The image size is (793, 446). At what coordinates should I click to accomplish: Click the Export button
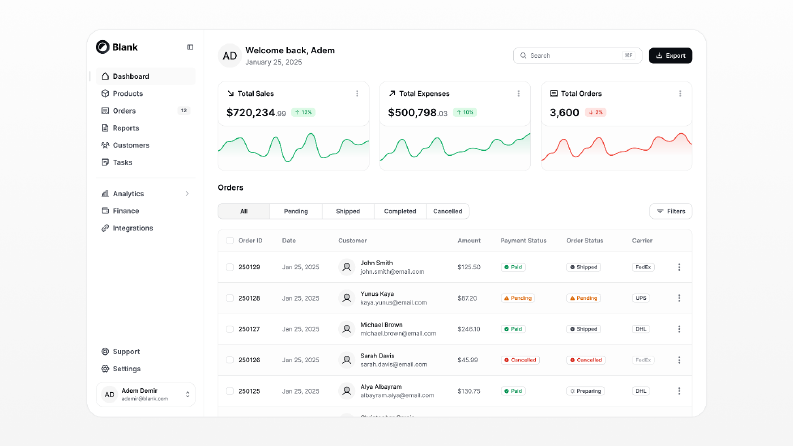pos(671,56)
